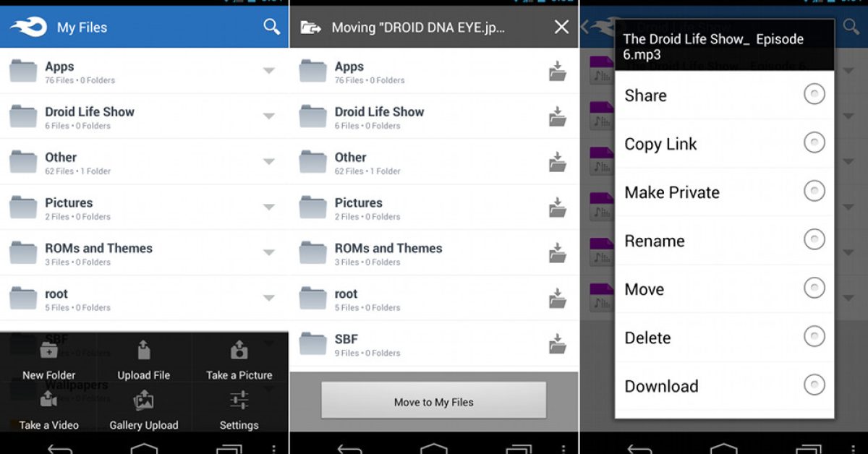The height and width of the screenshot is (454, 868).
Task: Open Apps folder icon in My Files list
Action: 23,71
